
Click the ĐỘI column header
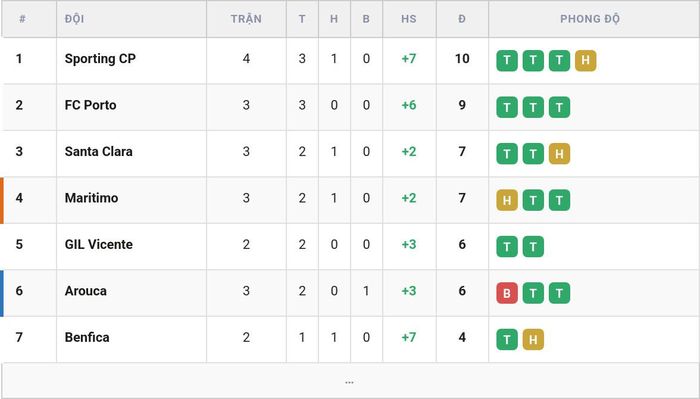pos(74,19)
